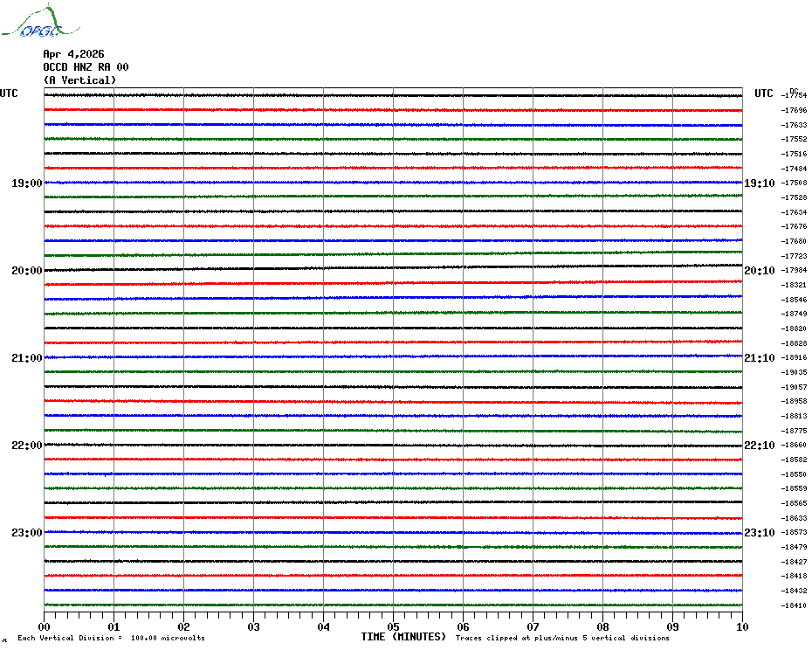Image resolution: width=812 pixels, height=650 pixels.
Task: Select the -19057 offset value
Action: (795, 387)
